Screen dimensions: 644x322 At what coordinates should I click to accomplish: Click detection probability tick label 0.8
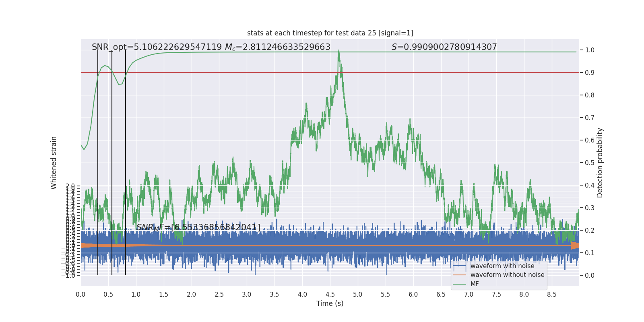590,95
